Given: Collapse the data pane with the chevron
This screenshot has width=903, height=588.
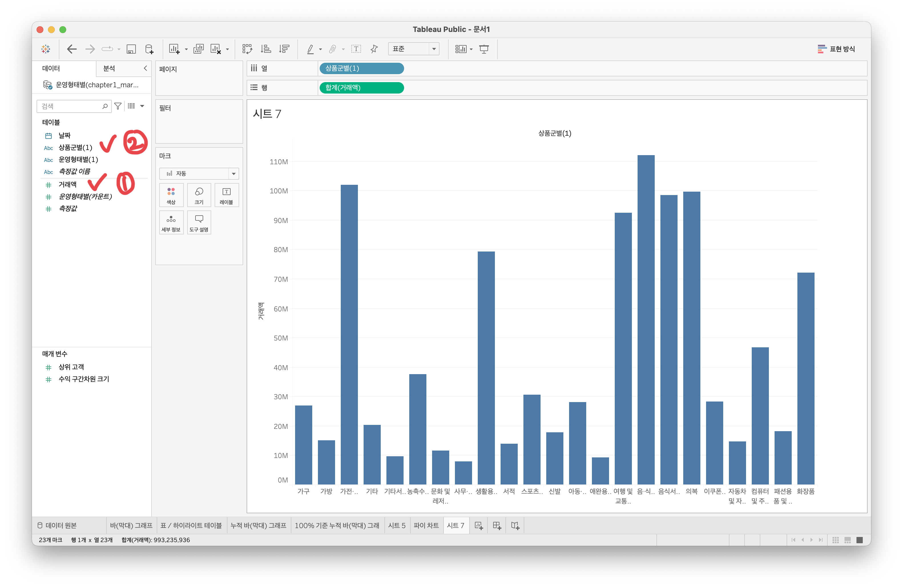Looking at the screenshot, I should click(145, 68).
